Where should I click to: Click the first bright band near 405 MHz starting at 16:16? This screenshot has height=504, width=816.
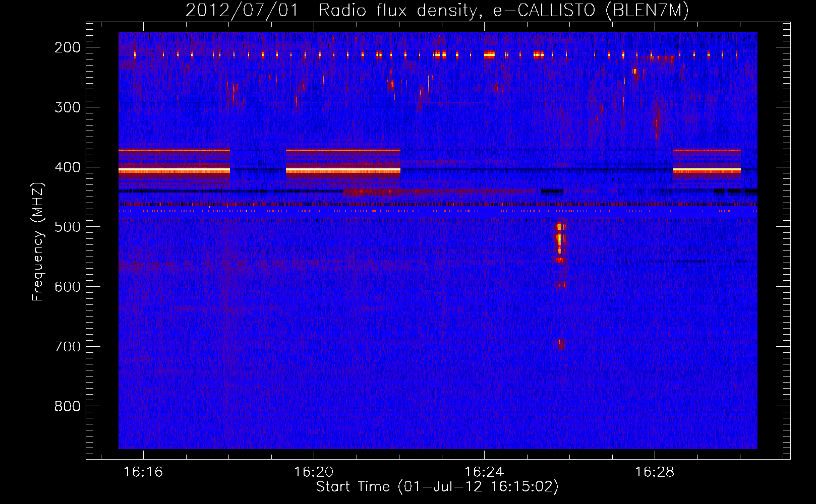tap(174, 171)
